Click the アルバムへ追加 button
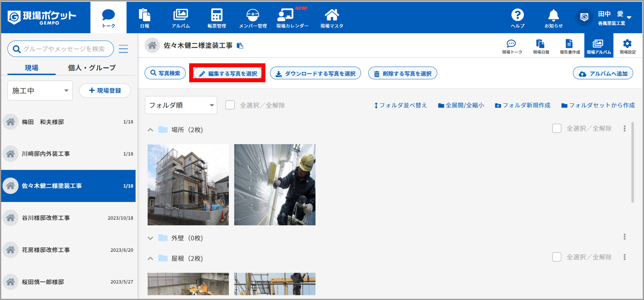Viewport: 644px width, 300px height. pos(603,74)
